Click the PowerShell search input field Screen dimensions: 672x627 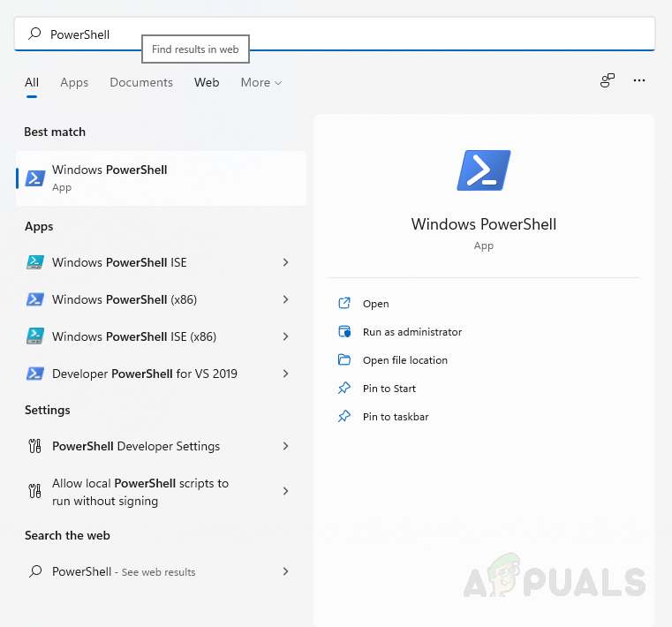(335, 34)
